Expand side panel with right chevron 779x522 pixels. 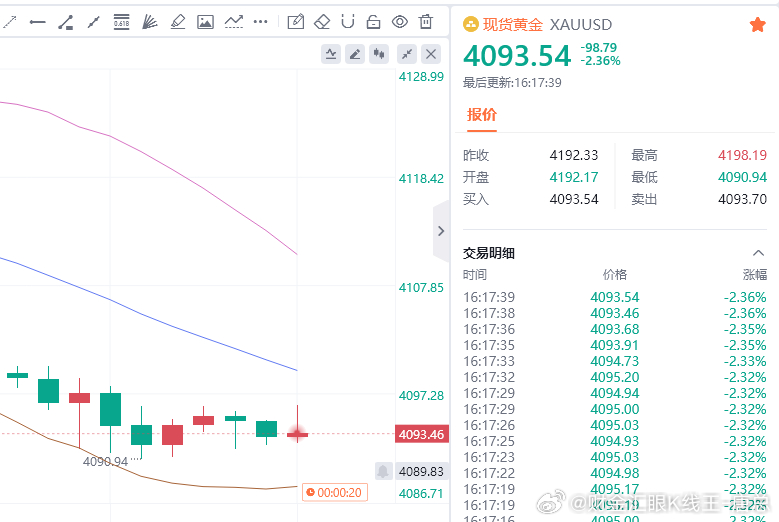tap(441, 231)
